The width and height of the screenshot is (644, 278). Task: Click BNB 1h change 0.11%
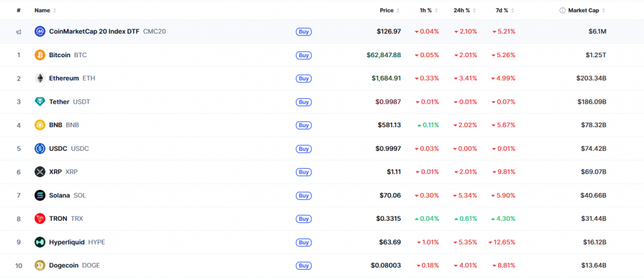point(428,125)
